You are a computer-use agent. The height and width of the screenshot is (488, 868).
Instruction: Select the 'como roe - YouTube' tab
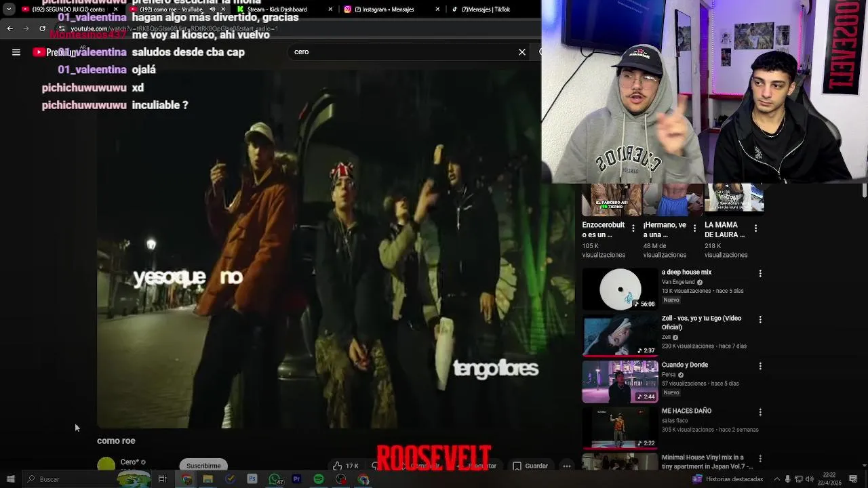pos(176,9)
